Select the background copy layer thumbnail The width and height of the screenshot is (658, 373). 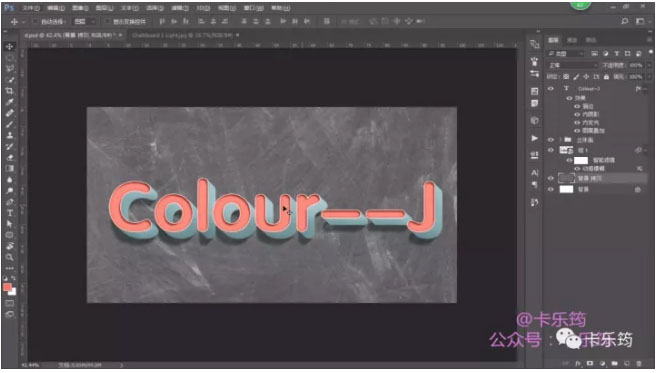click(566, 178)
